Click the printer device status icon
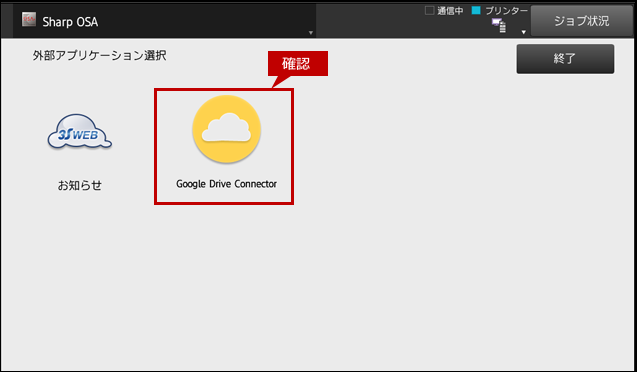The width and height of the screenshot is (637, 372). [499, 26]
